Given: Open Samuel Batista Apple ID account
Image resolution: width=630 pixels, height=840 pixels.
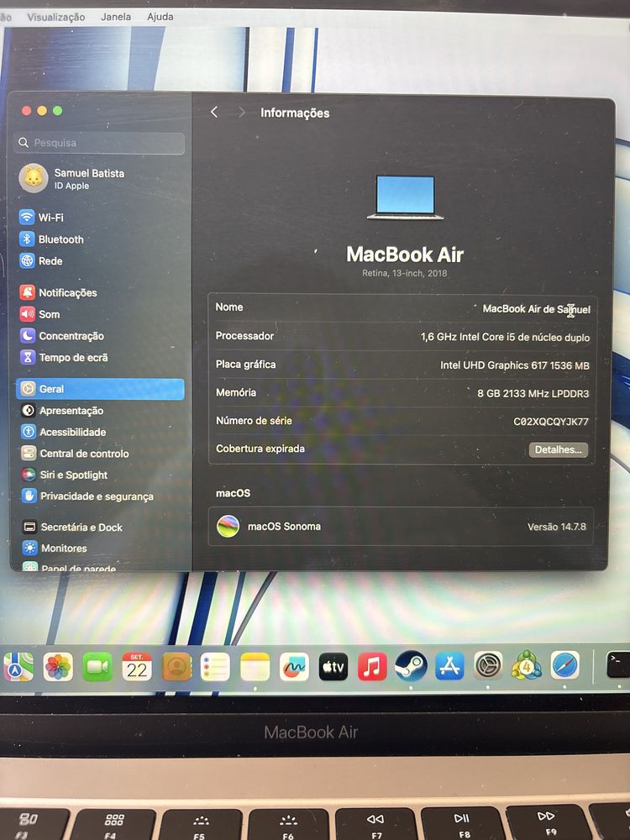Looking at the screenshot, I should pyautogui.click(x=72, y=178).
